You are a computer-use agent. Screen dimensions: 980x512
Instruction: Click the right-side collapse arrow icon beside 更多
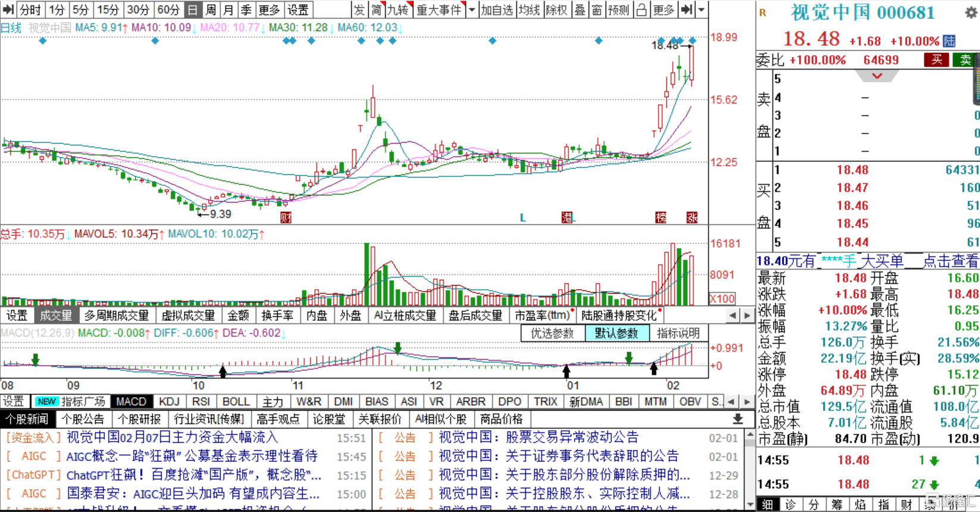(x=687, y=10)
